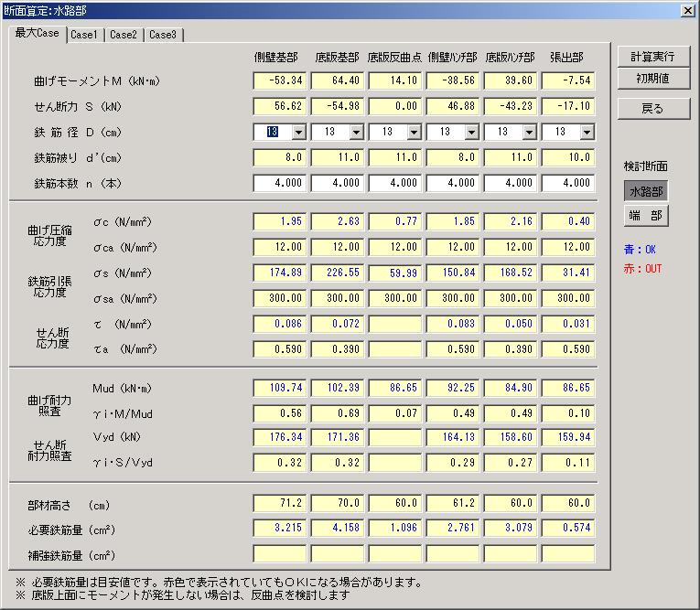Click the shear force value -17.10
Image resolution: width=700 pixels, height=610 pixels.
[x=568, y=106]
